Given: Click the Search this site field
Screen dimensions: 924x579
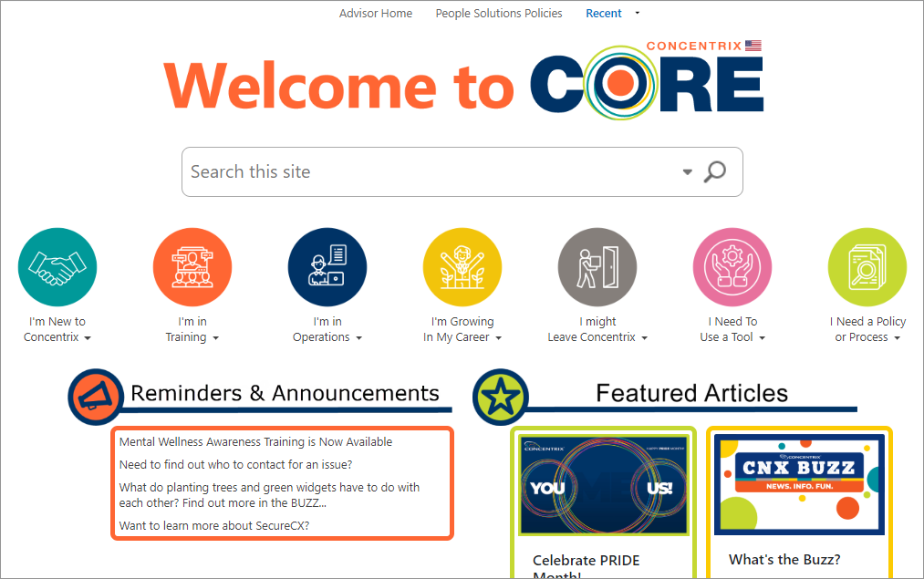Looking at the screenshot, I should click(x=429, y=171).
